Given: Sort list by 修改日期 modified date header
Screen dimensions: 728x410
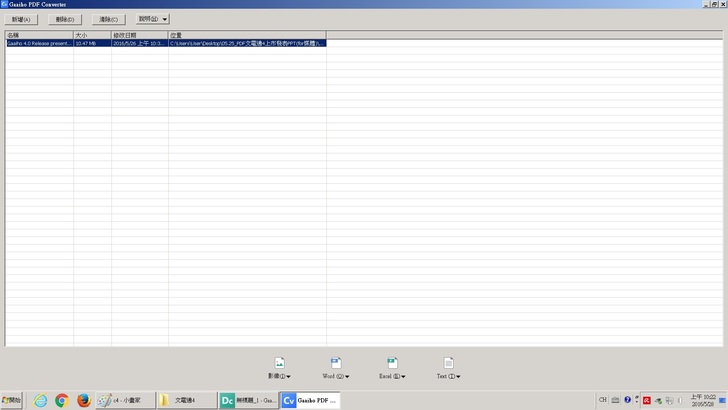Looking at the screenshot, I should coord(139,35).
